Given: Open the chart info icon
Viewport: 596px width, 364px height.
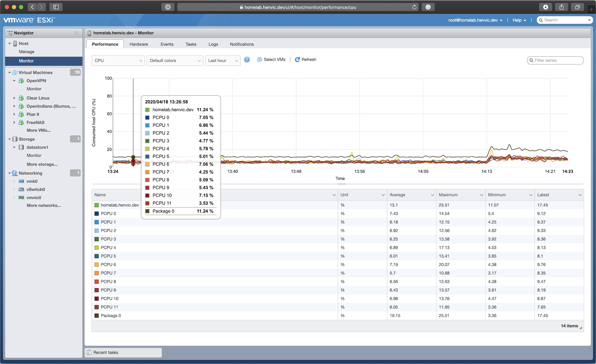Looking at the screenshot, I should (x=247, y=59).
